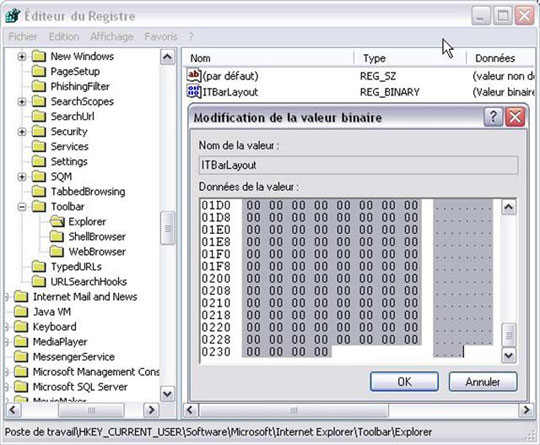Viewport: 540px width, 445px height.
Task: Select the Microsoft SQL Server key
Action: point(80,387)
